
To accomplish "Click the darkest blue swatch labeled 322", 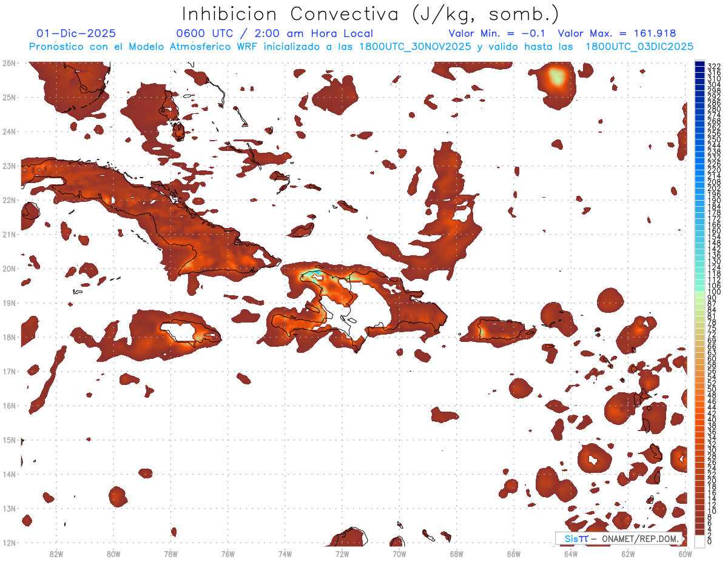I will pyautogui.click(x=699, y=64).
